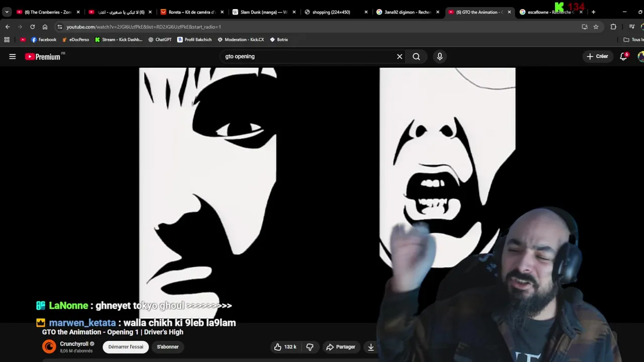Image resolution: width=644 pixels, height=362 pixels.
Task: Open the Profil Bakchich bookmark
Action: (x=195, y=40)
